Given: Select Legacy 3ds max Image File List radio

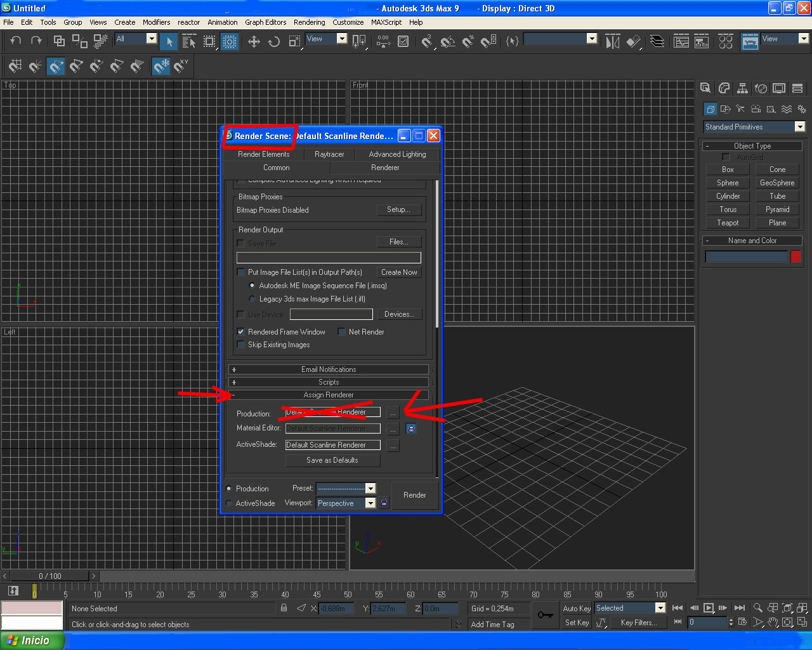Looking at the screenshot, I should click(252, 299).
